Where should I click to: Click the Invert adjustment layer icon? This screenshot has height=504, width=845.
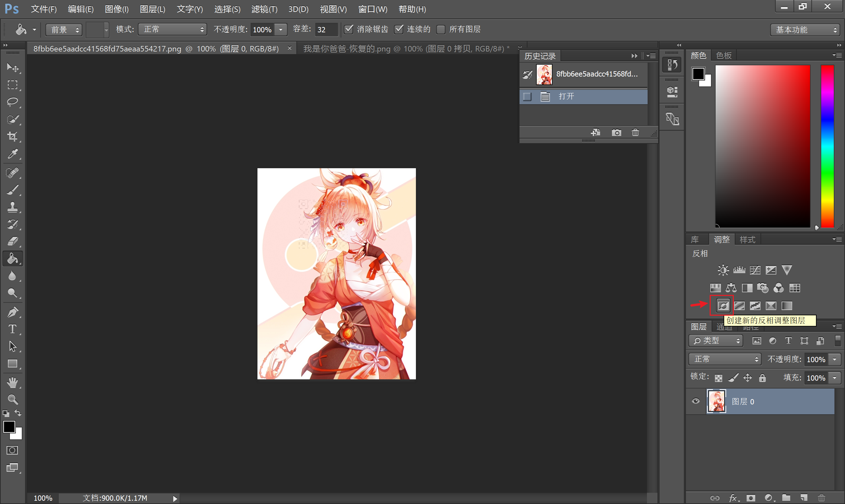click(x=723, y=306)
